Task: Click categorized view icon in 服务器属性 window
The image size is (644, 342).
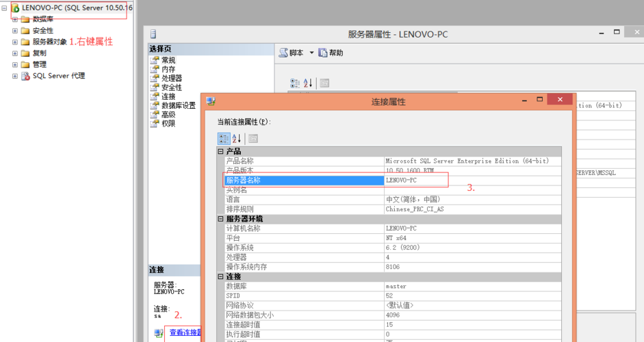Action: (x=295, y=83)
